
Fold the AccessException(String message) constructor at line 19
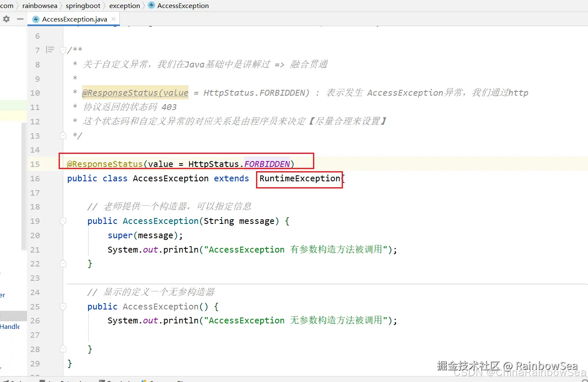tap(63, 221)
